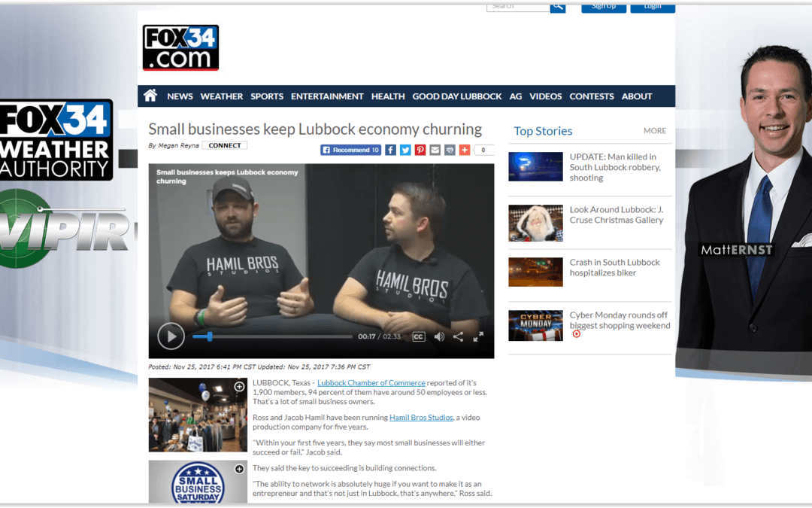Expand the store crowd photo with its plus icon
This screenshot has height=508, width=812.
pyautogui.click(x=239, y=386)
